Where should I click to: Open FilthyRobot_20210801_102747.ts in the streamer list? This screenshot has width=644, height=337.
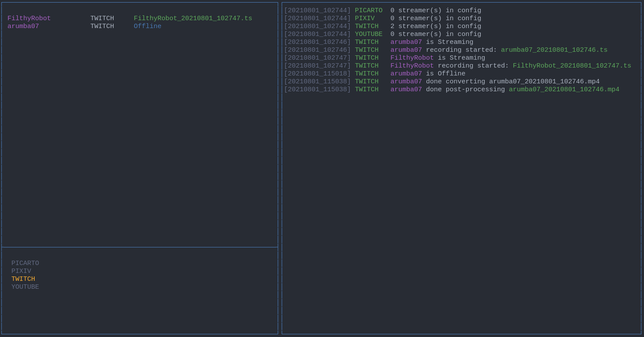[x=193, y=18]
